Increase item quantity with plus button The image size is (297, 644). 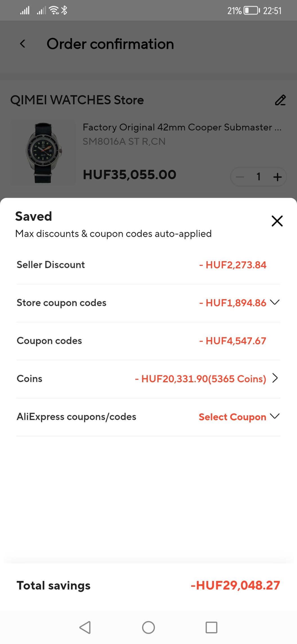click(277, 177)
